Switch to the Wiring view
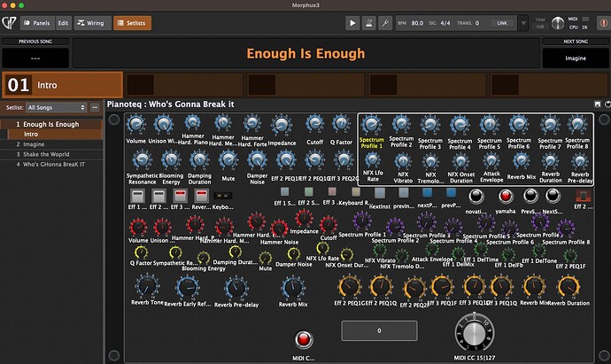The height and width of the screenshot is (364, 611). tap(92, 23)
